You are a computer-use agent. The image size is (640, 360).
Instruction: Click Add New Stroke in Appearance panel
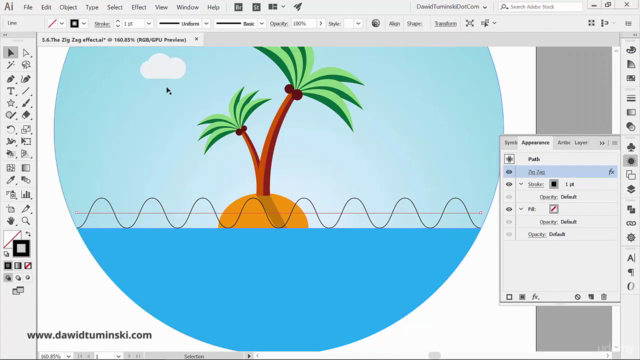(x=509, y=297)
